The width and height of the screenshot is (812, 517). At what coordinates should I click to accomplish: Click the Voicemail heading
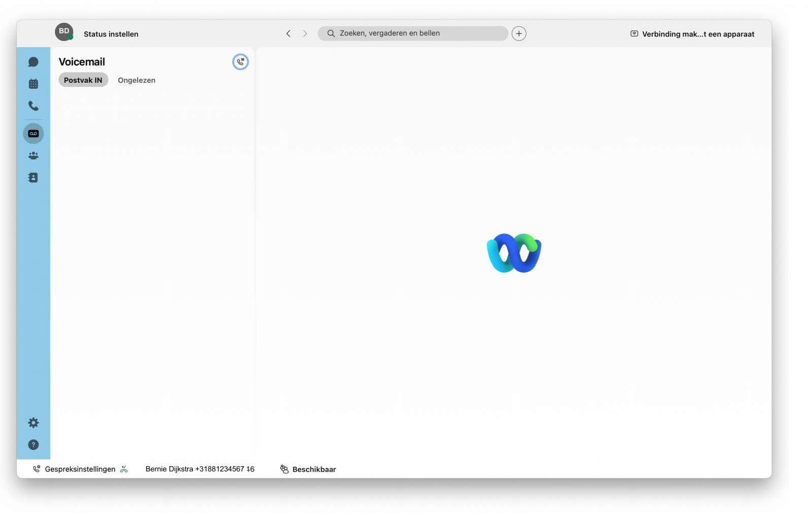[x=82, y=62]
